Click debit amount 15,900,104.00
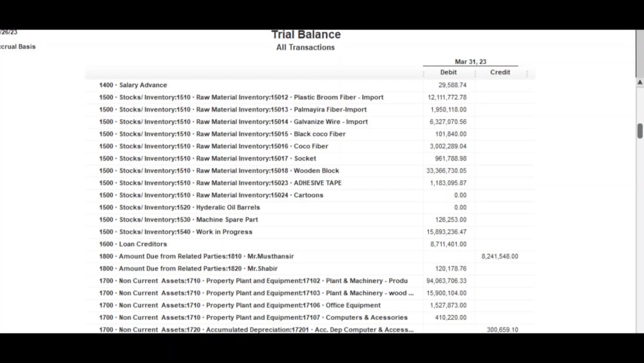 (446, 293)
